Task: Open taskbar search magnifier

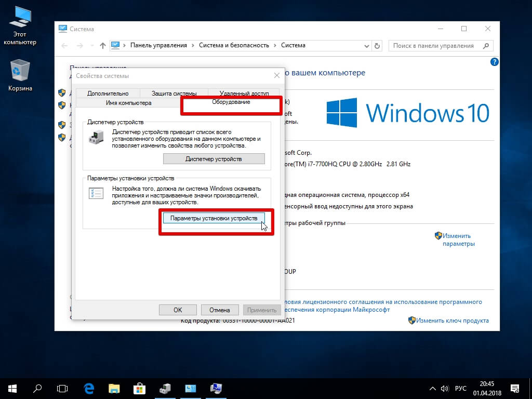Action: pyautogui.click(x=37, y=389)
